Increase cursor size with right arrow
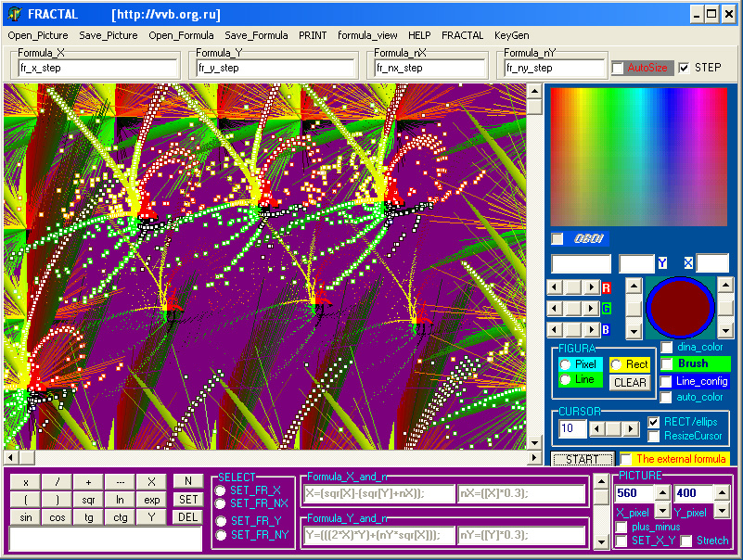743x560 pixels. pos(630,429)
